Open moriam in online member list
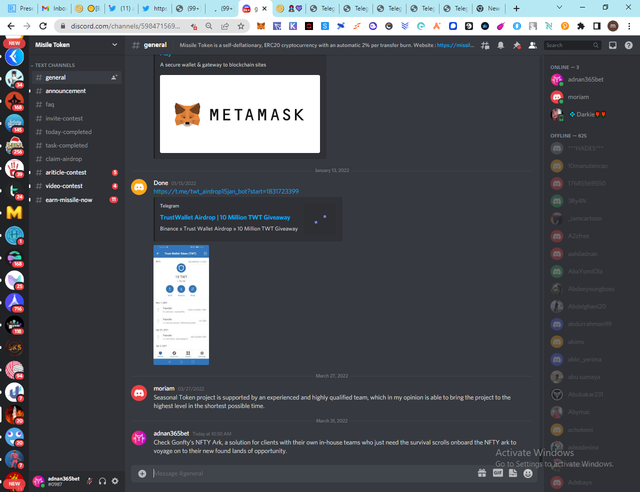The image size is (640, 492). click(588, 97)
